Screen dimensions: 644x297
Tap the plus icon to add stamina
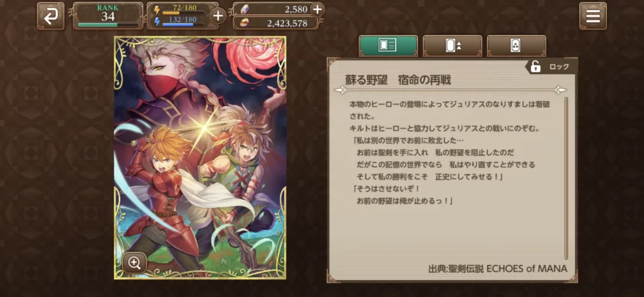(x=218, y=16)
